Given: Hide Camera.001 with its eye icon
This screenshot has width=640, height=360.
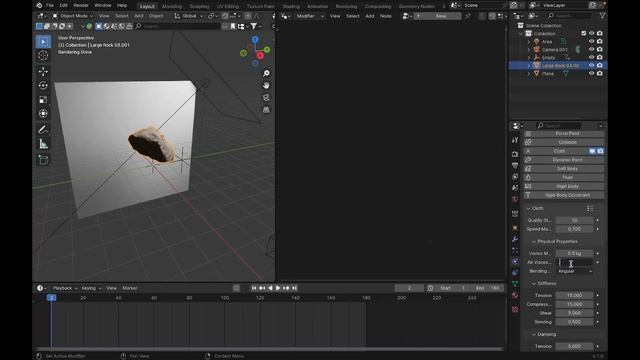Looking at the screenshot, I should click(x=591, y=49).
